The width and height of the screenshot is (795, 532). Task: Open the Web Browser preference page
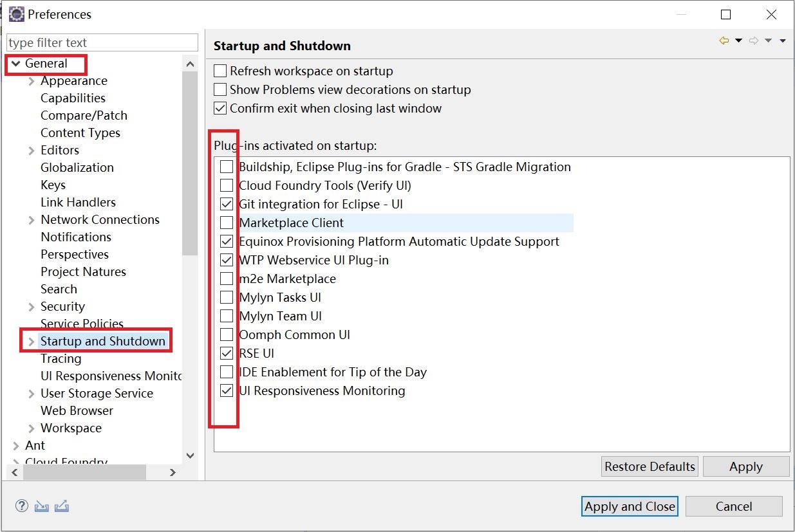point(77,411)
